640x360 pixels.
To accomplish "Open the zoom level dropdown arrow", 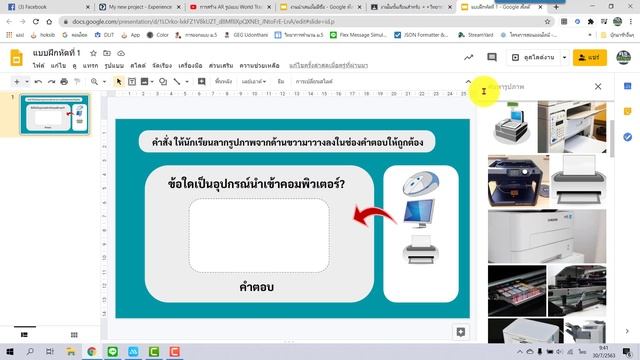I will 104,82.
